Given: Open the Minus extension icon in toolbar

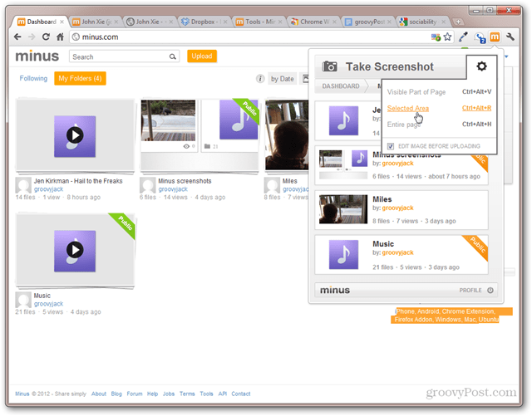Looking at the screenshot, I should coord(495,37).
